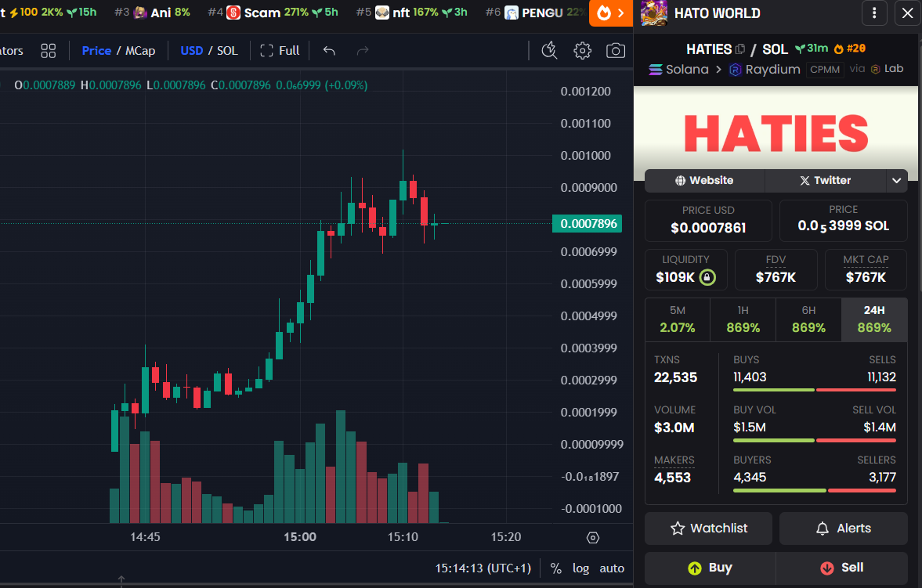Toggle percentage scale on chart
This screenshot has height=588, width=922.
click(x=555, y=568)
